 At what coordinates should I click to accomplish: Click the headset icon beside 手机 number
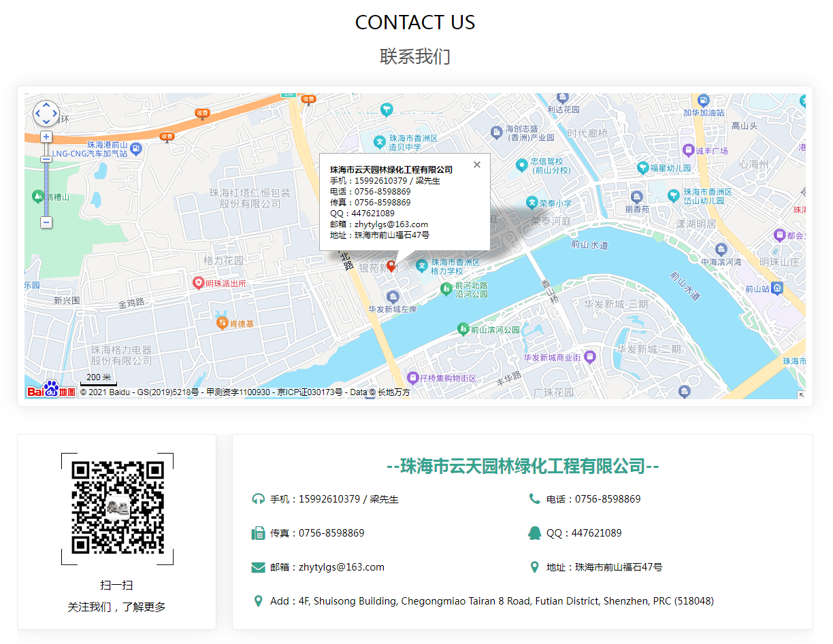click(258, 499)
